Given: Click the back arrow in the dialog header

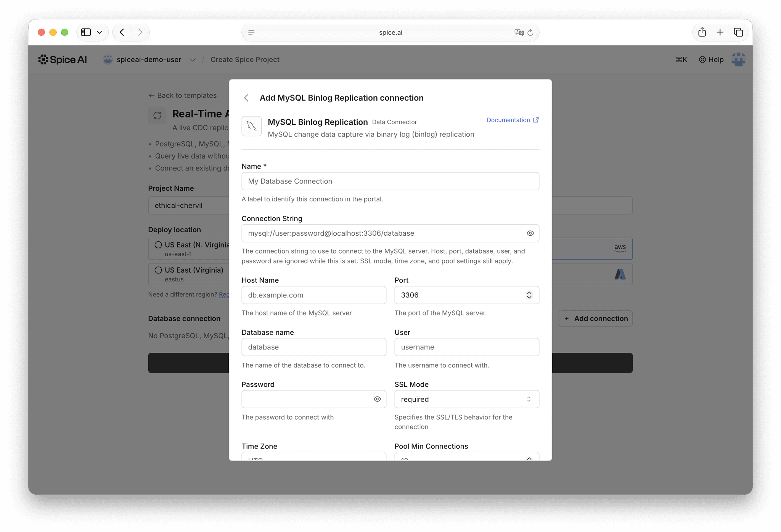Looking at the screenshot, I should pyautogui.click(x=247, y=98).
